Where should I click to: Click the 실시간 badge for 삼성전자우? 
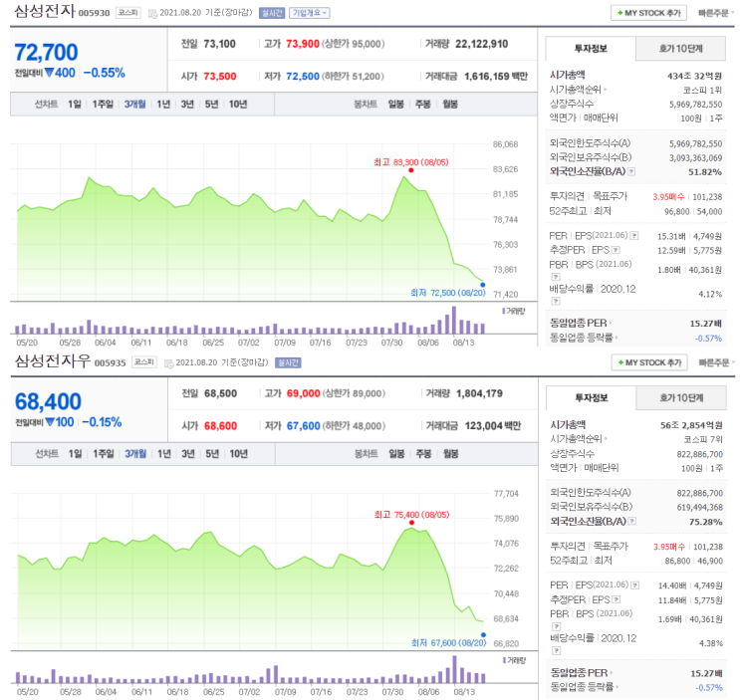coord(288,362)
